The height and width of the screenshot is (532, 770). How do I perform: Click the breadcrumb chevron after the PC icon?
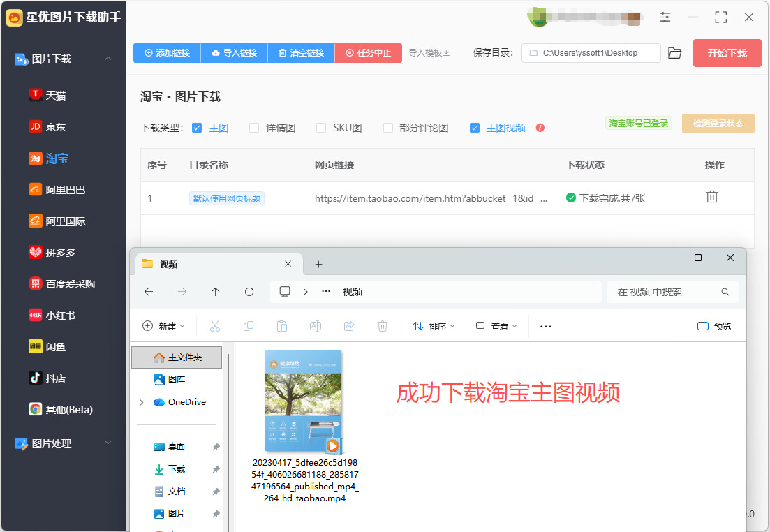(306, 292)
